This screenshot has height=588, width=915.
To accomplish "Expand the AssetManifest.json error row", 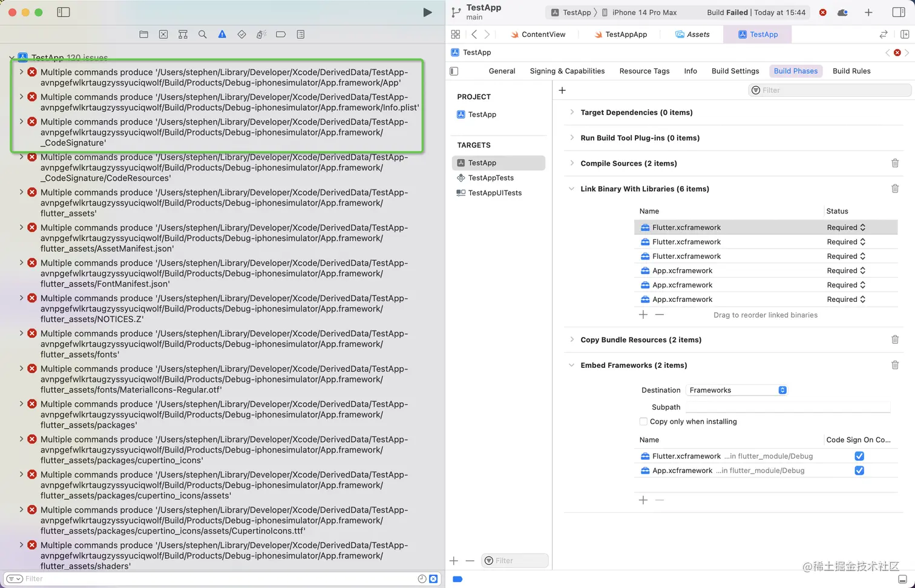I will (21, 227).
